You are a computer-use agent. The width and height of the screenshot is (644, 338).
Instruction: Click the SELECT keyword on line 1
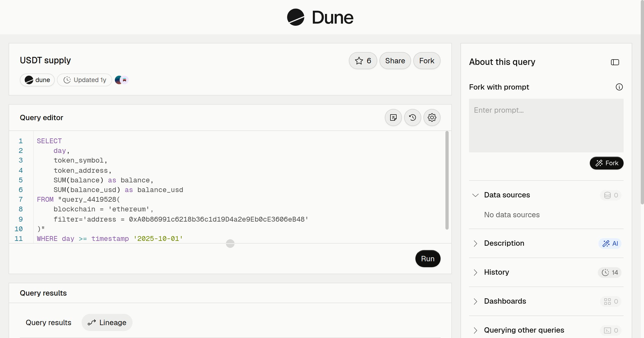49,141
